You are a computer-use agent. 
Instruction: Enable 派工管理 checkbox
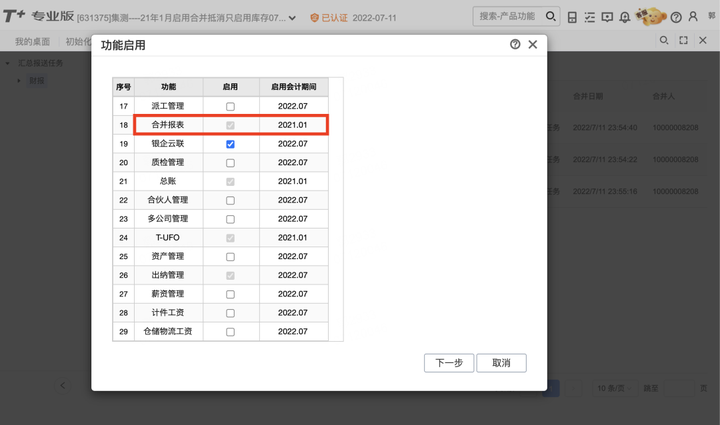coord(230,106)
